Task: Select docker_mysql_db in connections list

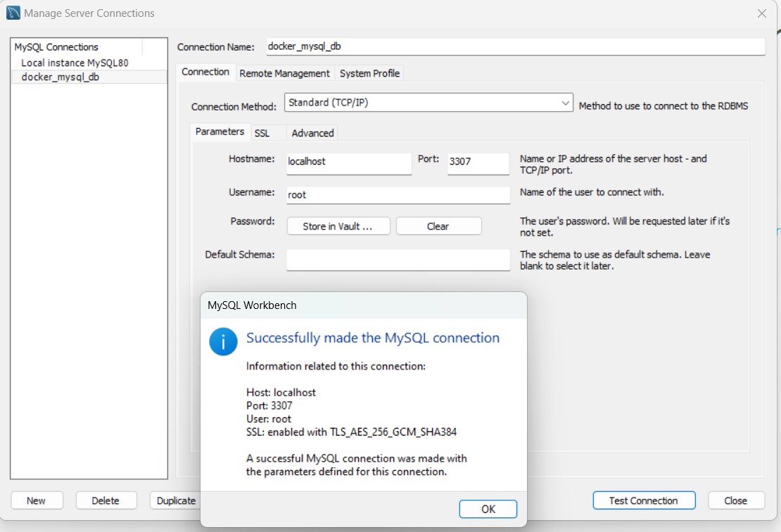Action: (x=61, y=77)
